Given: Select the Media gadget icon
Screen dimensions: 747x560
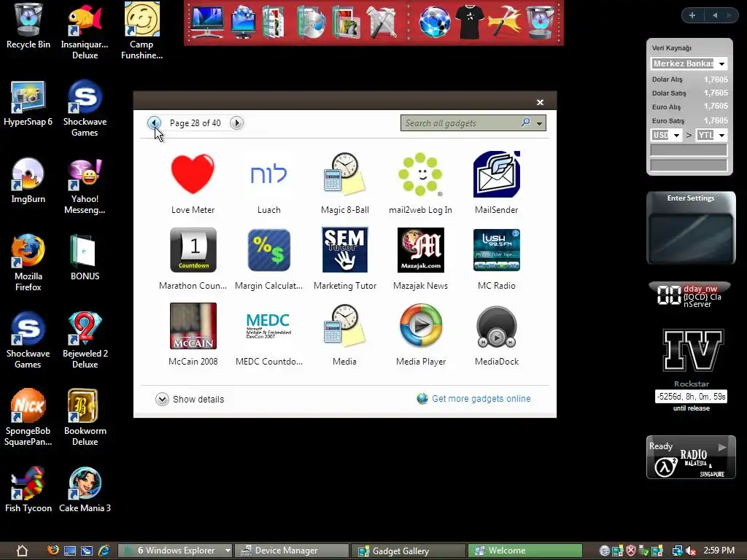Looking at the screenshot, I should pos(344,326).
